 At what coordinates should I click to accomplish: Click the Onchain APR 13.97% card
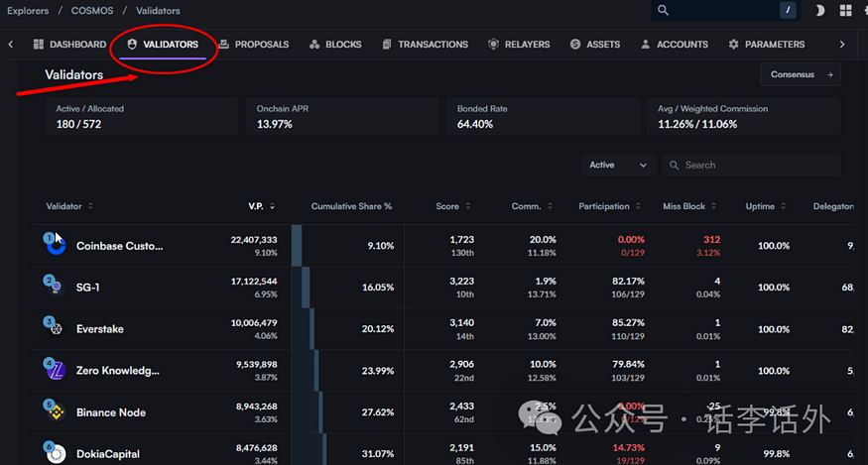pos(342,116)
